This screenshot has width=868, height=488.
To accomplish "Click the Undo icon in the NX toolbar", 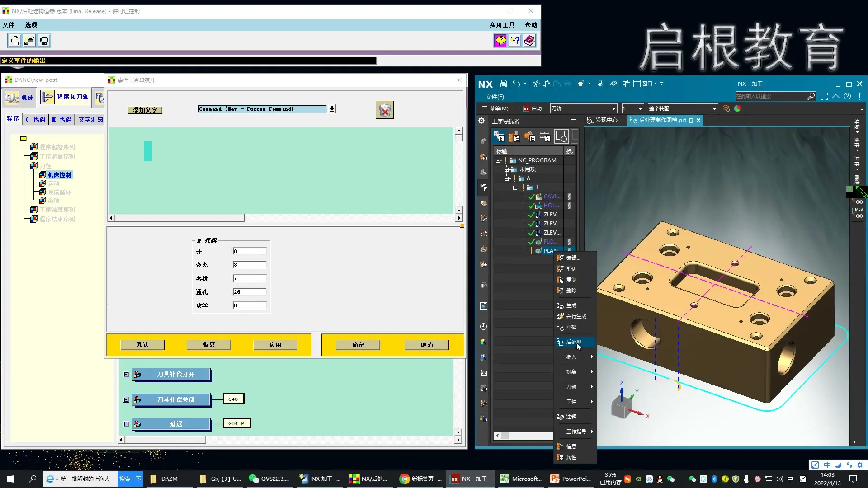I will pos(516,84).
